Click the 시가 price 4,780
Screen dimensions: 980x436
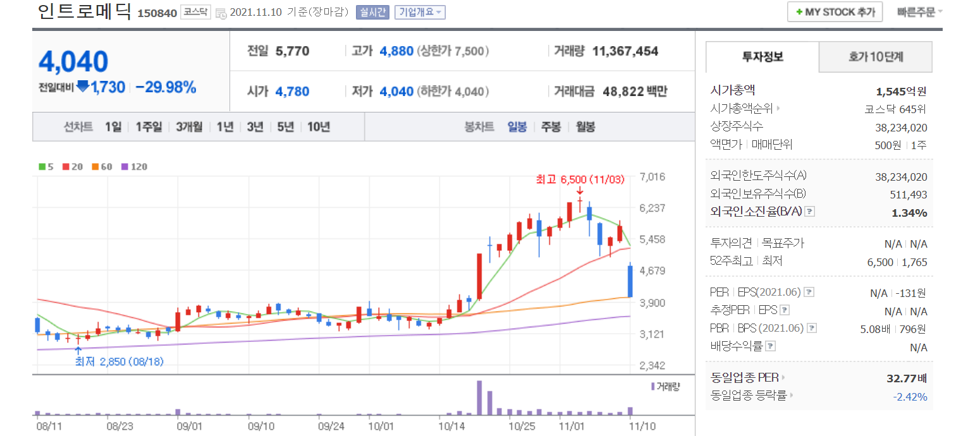293,92
